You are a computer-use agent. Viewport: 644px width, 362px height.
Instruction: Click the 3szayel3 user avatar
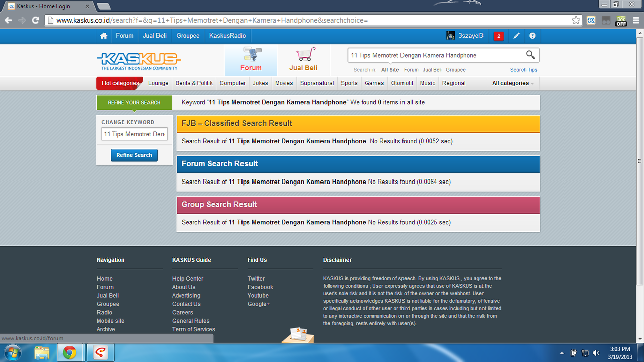click(x=451, y=36)
